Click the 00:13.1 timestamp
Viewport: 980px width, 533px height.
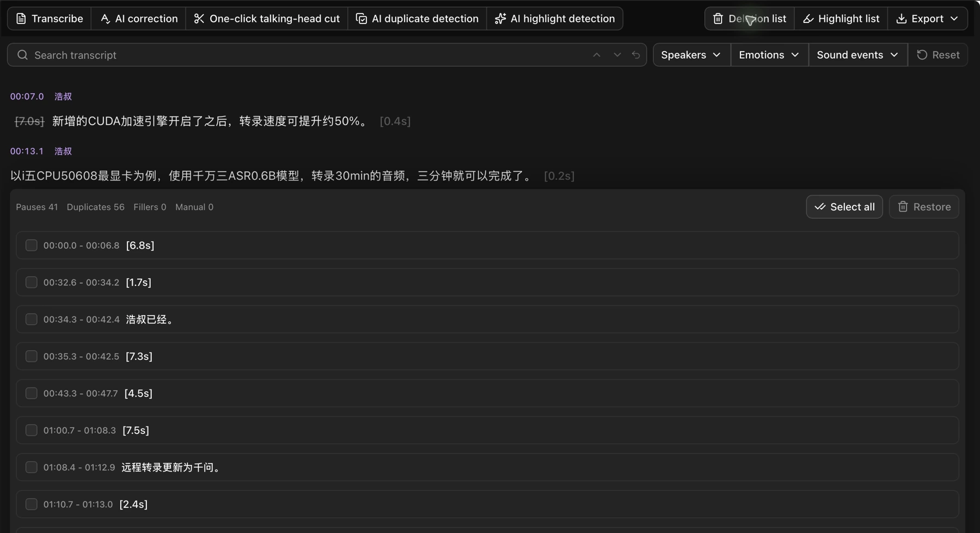pyautogui.click(x=27, y=151)
